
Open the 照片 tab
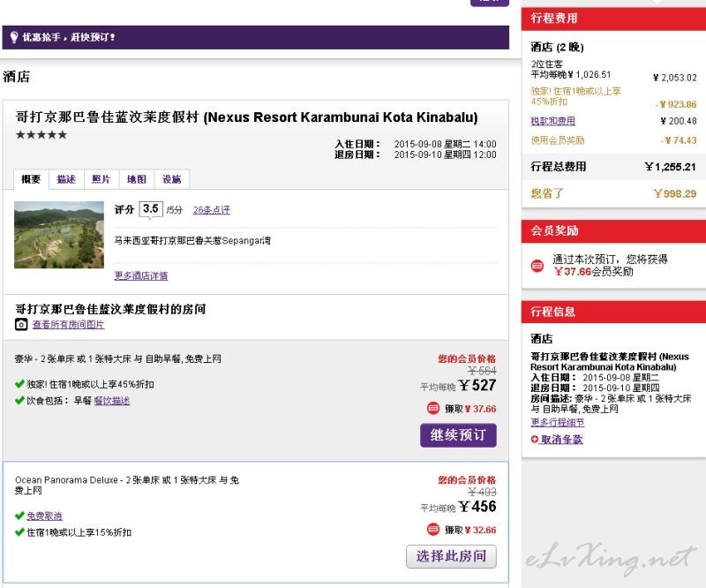(101, 179)
